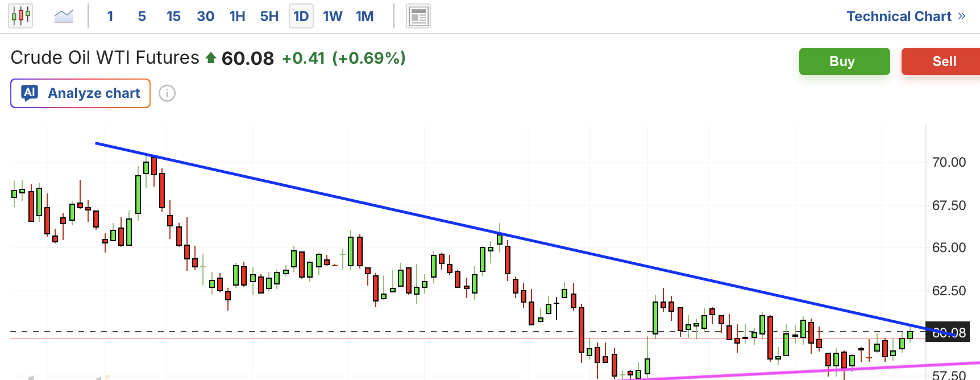Select the 5H timeframe
This screenshot has height=380, width=980.
pyautogui.click(x=269, y=16)
